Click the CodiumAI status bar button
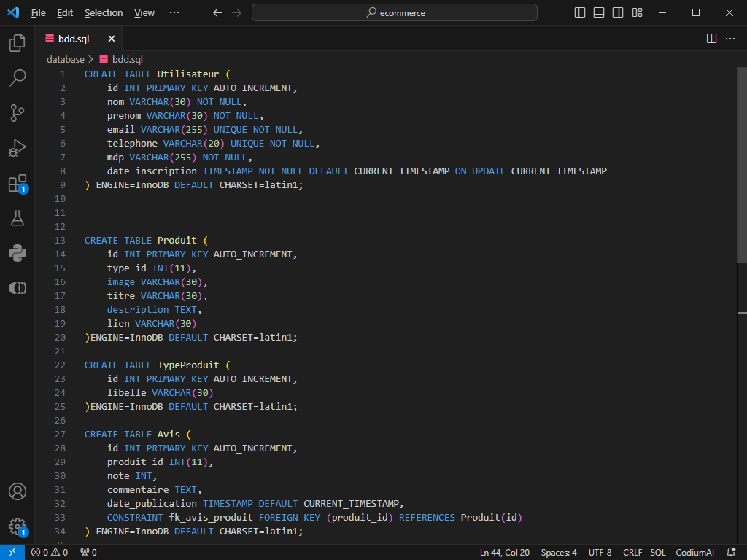This screenshot has width=747, height=560. click(694, 553)
